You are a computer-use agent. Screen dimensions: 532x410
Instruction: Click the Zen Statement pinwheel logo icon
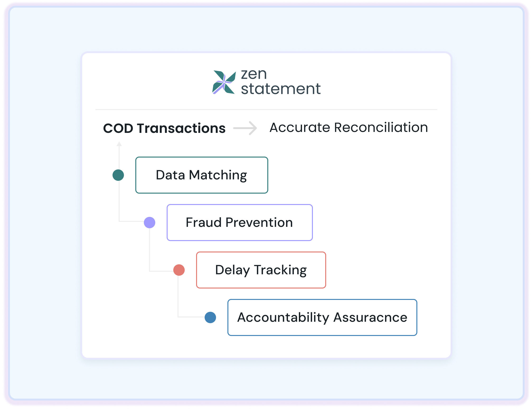pos(224,82)
